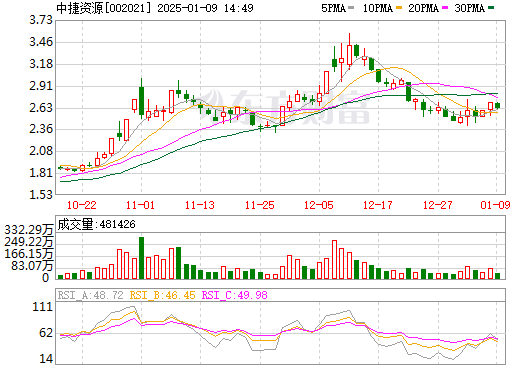Select the 11-01 date axis label
Viewport: 520px width, 365px height.
(x=141, y=205)
